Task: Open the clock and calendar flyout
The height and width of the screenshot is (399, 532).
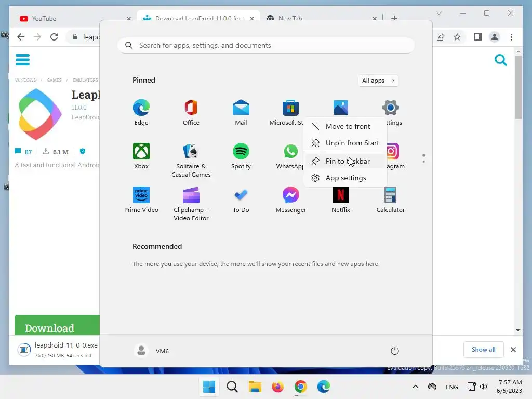Action: click(x=509, y=387)
